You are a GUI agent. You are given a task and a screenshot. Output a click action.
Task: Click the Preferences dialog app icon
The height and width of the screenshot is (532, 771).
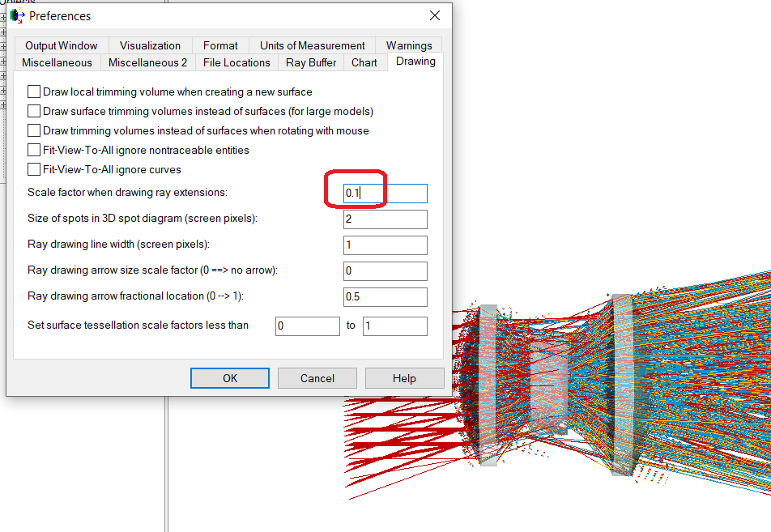(x=17, y=15)
